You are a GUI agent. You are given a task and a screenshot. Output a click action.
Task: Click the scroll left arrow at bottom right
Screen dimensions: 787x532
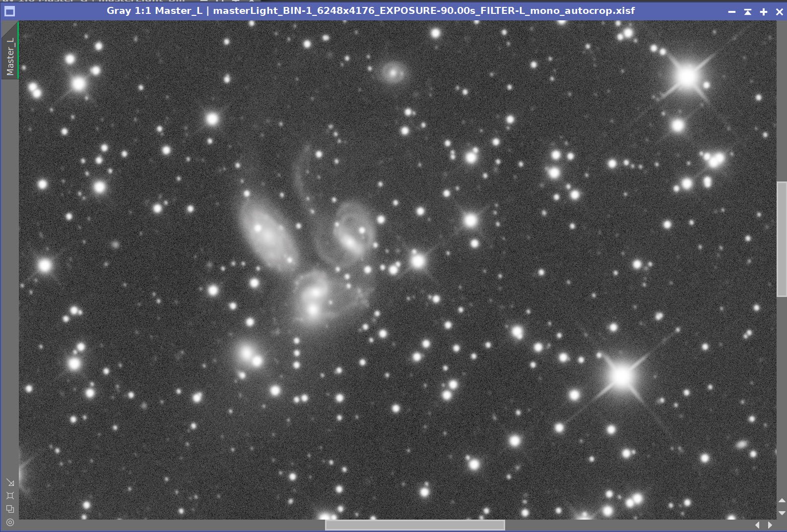tap(757, 525)
